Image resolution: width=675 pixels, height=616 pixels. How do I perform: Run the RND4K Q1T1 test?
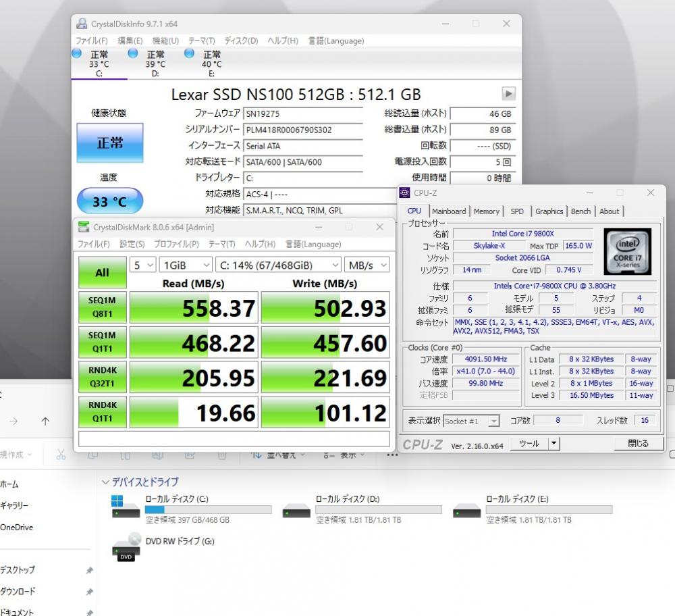tap(103, 412)
